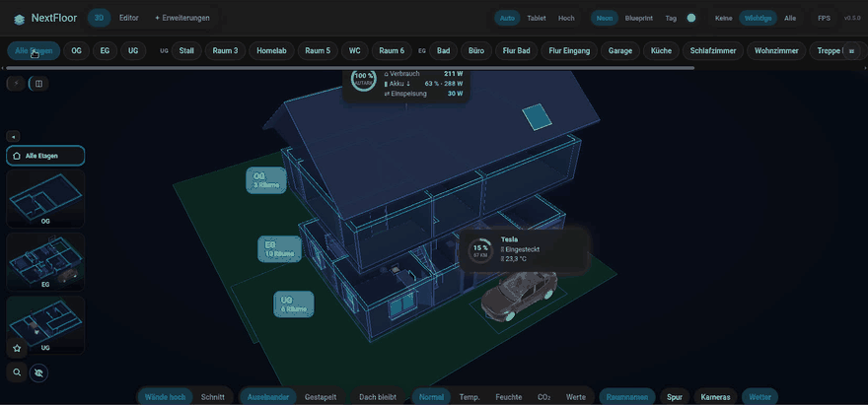
Task: Open the room chip list menu icon
Action: click(x=851, y=51)
